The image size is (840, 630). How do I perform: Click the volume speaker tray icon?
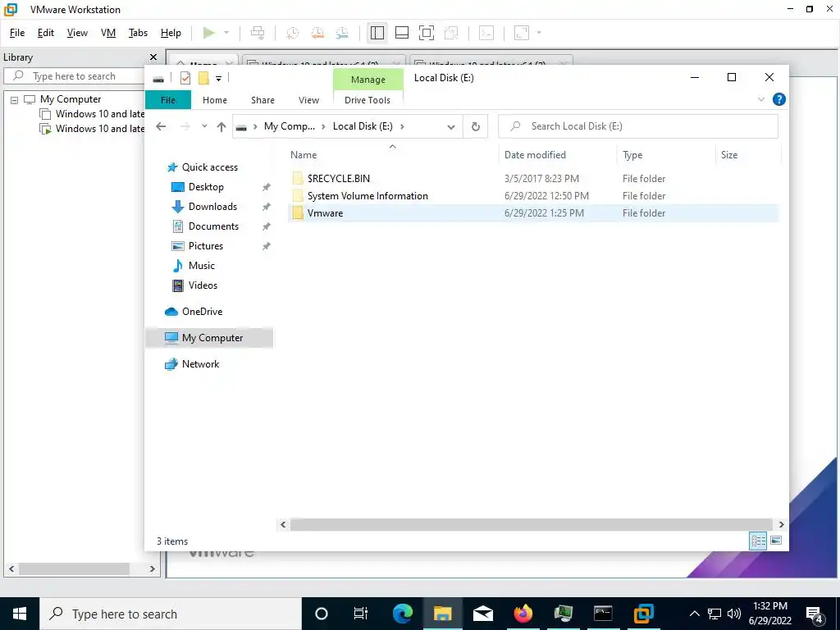pos(734,614)
